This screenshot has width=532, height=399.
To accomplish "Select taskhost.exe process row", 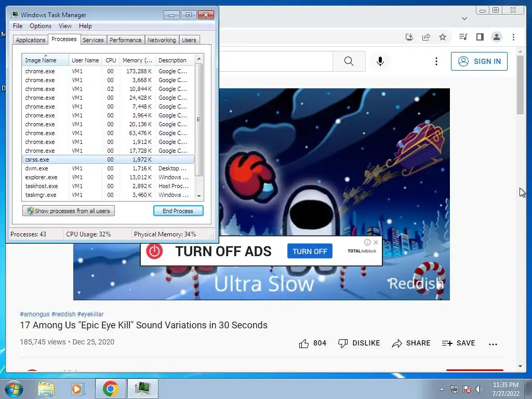I will (x=108, y=186).
